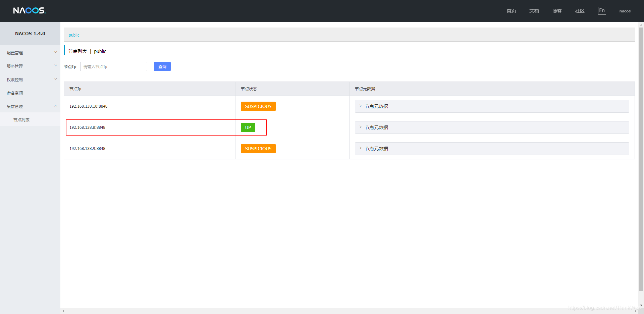Click the vertical scrollbar down arrow

click(x=641, y=306)
